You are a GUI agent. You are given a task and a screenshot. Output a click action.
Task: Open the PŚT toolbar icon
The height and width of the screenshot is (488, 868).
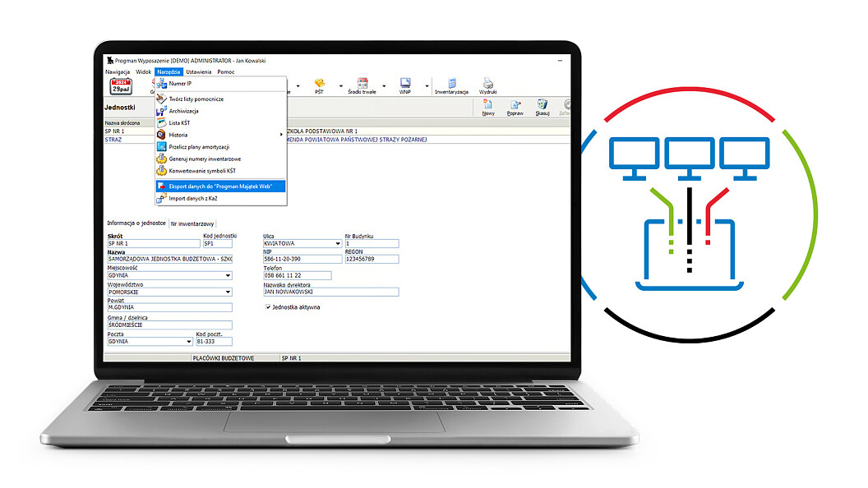tap(320, 84)
